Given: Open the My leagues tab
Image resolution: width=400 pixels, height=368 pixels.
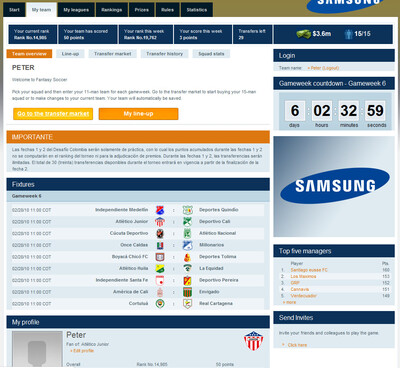Looking at the screenshot, I should point(76,10).
